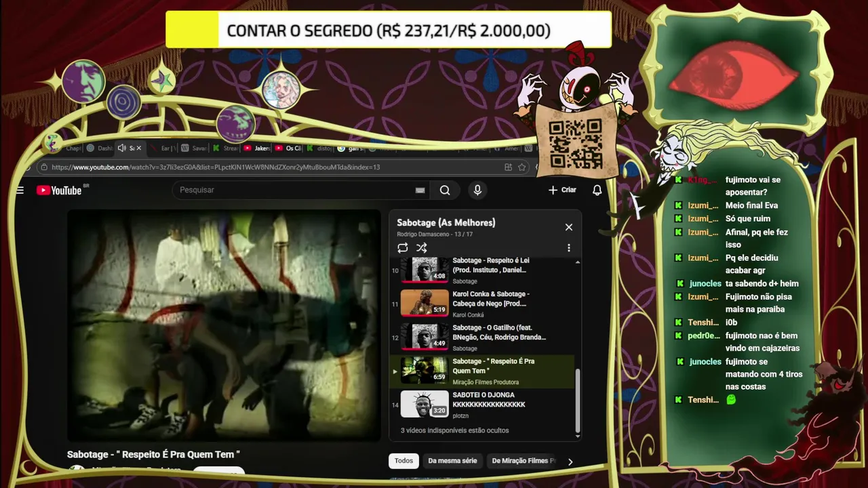Bookmark page with star icon
Screen dimensions: 868x488
click(x=522, y=167)
